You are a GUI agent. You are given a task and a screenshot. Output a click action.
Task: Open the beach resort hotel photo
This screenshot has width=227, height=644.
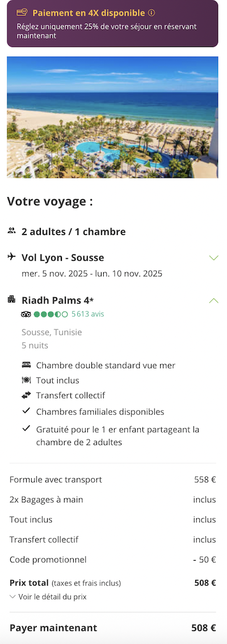coord(112,117)
